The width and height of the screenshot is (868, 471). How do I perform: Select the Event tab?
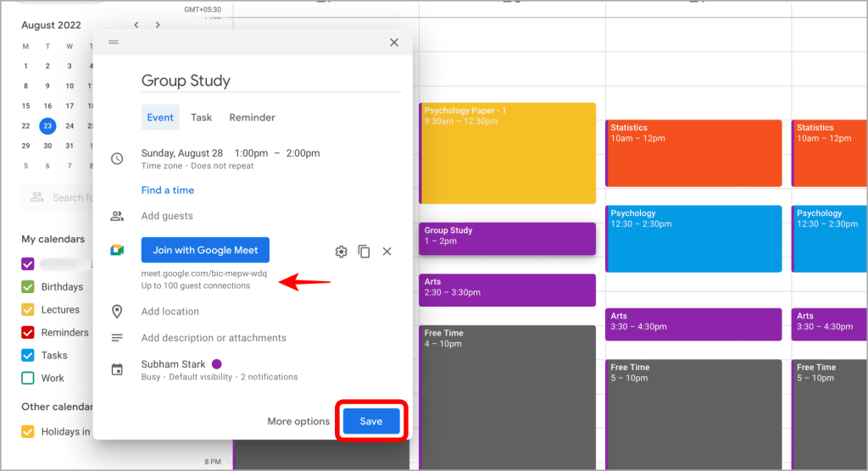[x=160, y=118]
